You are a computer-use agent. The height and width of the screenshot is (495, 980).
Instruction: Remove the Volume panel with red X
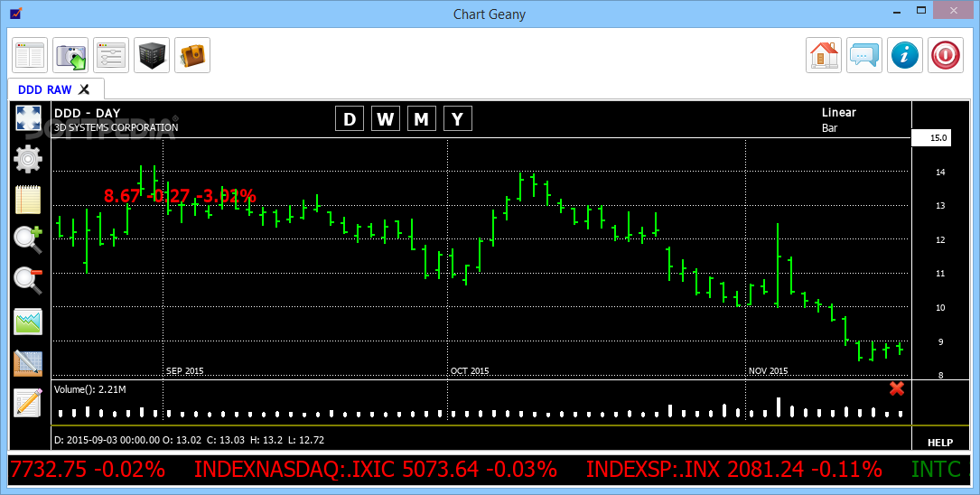point(896,388)
